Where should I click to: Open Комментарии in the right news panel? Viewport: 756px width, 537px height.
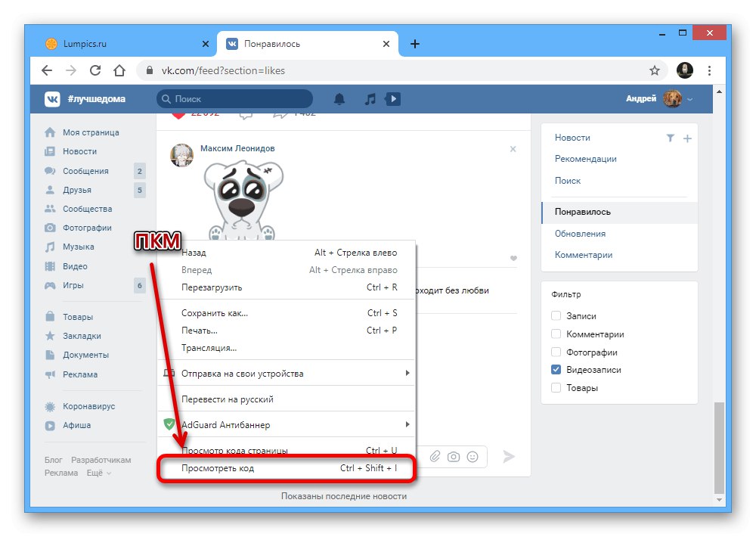point(584,255)
